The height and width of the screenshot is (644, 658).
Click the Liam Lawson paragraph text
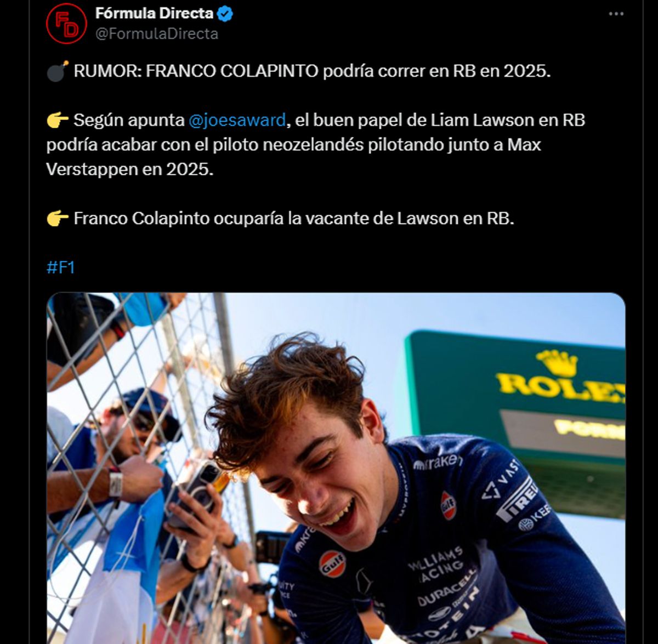(316, 145)
